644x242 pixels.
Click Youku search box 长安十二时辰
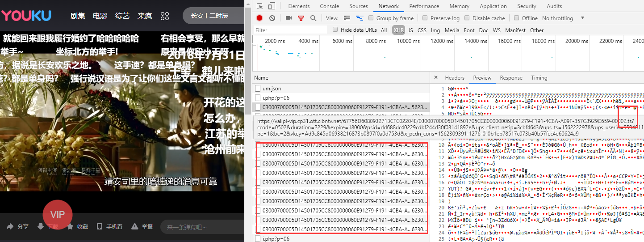click(213, 16)
